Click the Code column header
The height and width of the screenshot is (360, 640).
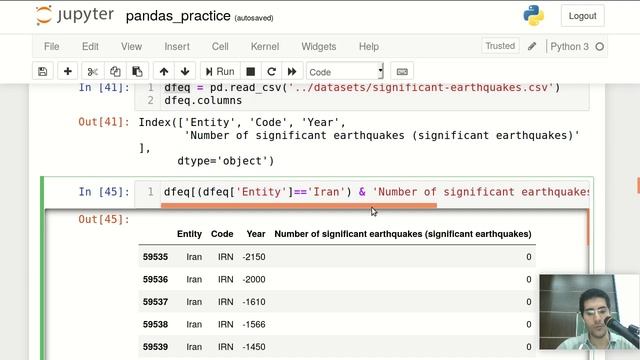(222, 234)
